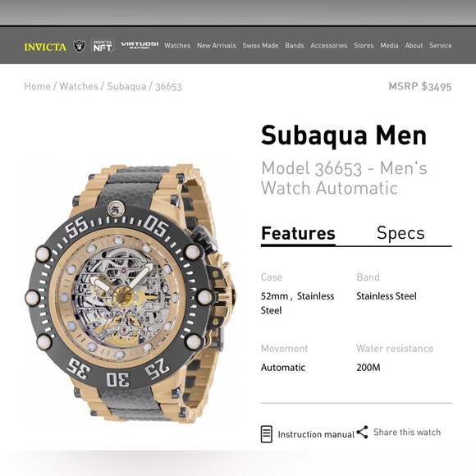Open the Invicta NFT badge

103,46
